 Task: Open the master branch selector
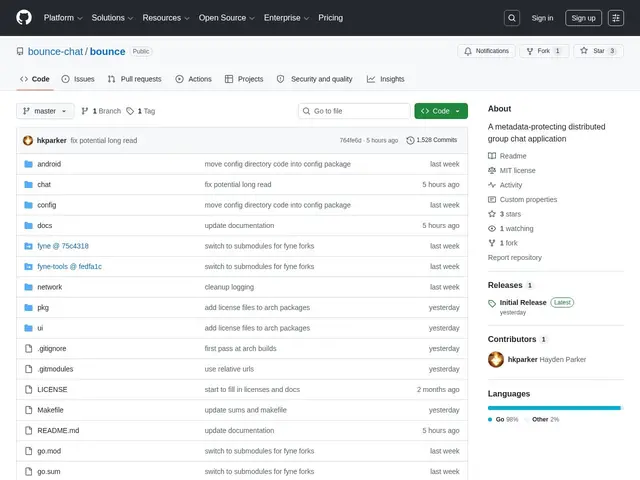click(45, 111)
